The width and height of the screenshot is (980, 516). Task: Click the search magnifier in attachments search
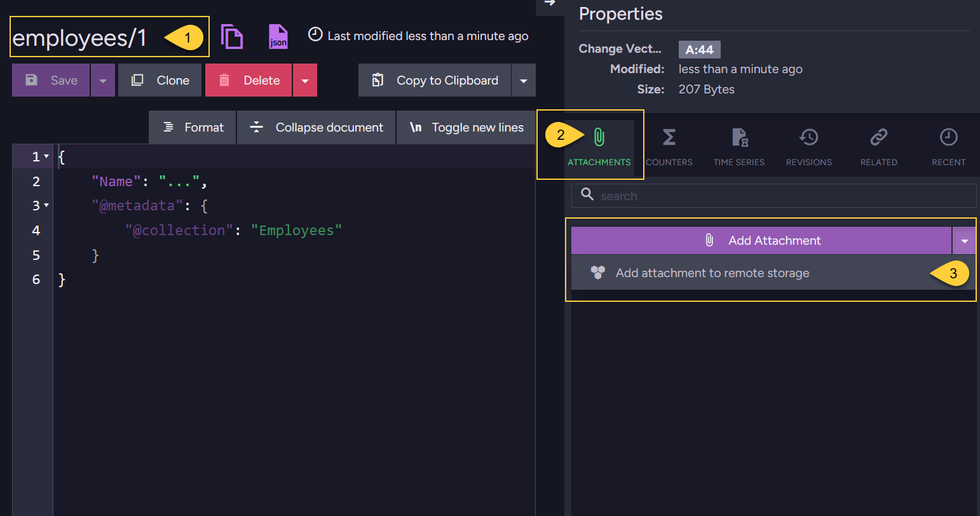point(587,195)
